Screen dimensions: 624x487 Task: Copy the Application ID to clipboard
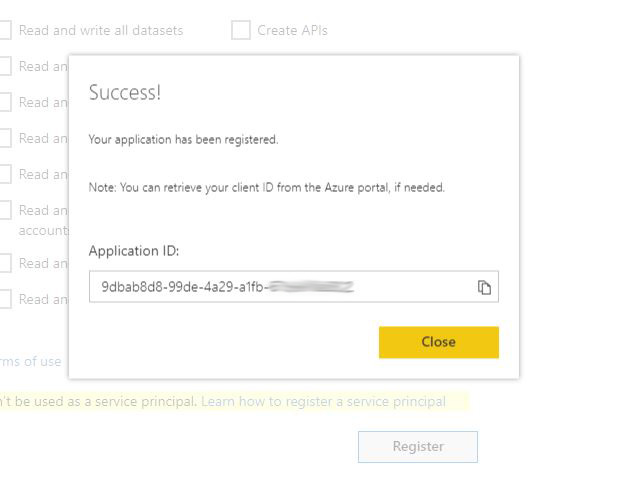484,287
